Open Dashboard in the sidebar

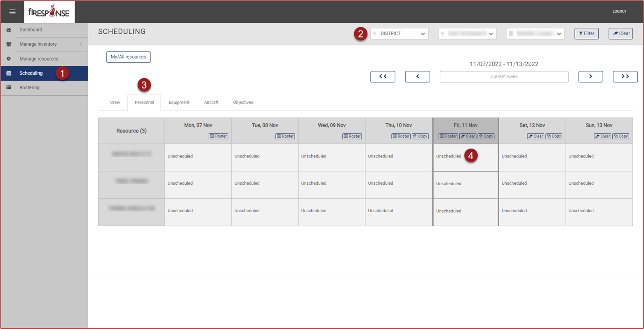tap(31, 30)
